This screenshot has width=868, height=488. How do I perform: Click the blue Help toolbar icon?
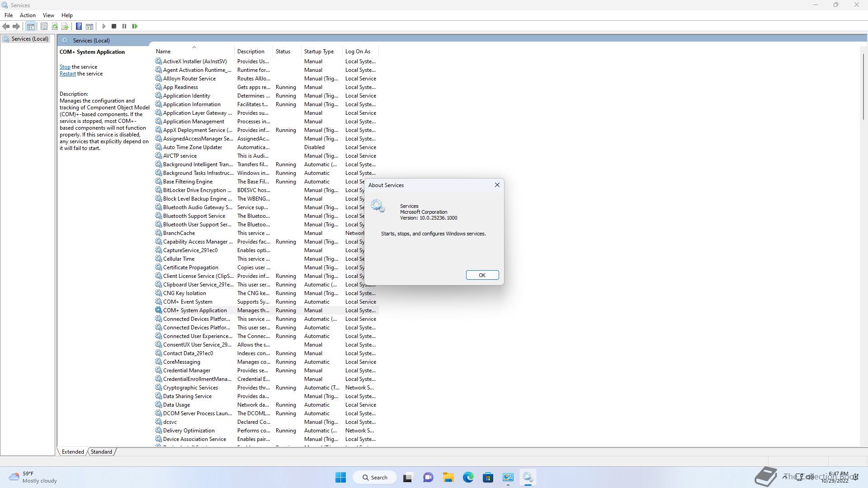[x=79, y=26]
